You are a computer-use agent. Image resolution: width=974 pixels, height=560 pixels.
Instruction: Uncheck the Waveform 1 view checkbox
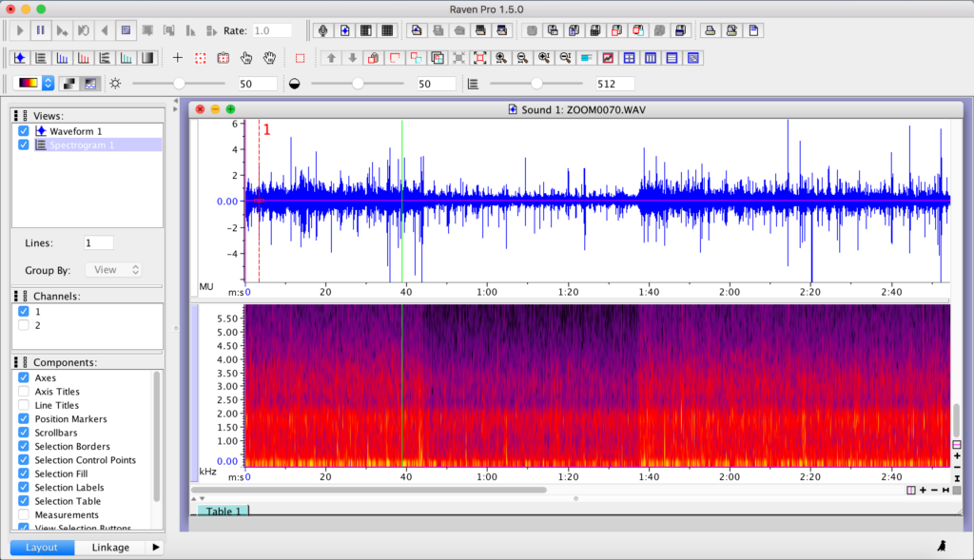click(x=24, y=131)
